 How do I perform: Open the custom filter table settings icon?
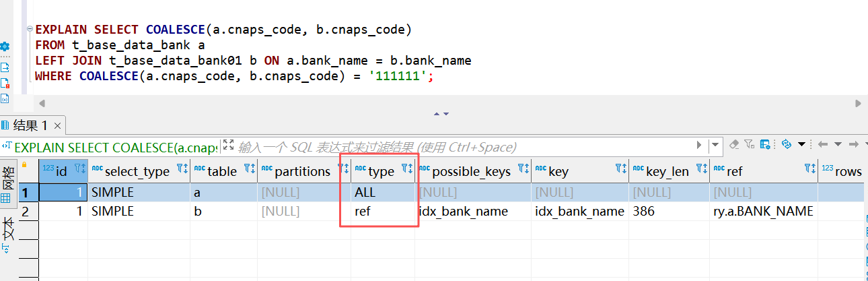[765, 145]
